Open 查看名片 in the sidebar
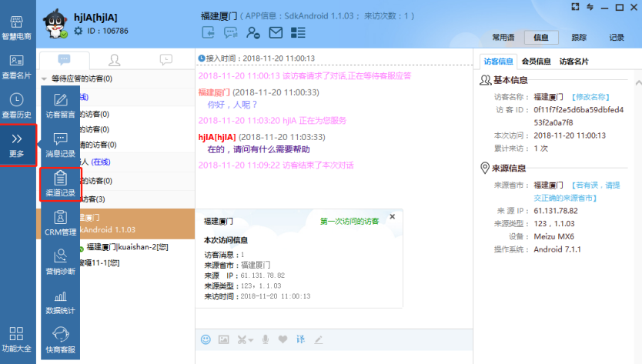 (16, 67)
